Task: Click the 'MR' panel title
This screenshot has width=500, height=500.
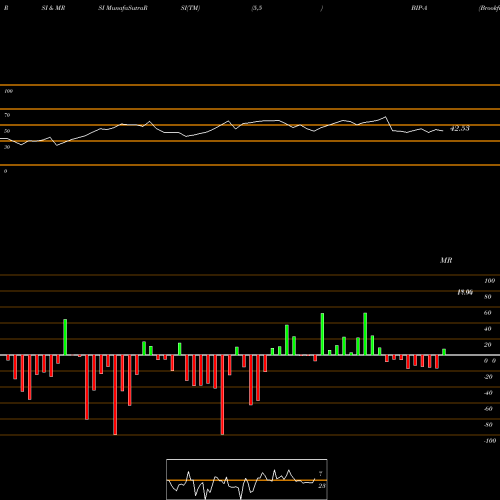Action: point(446,260)
